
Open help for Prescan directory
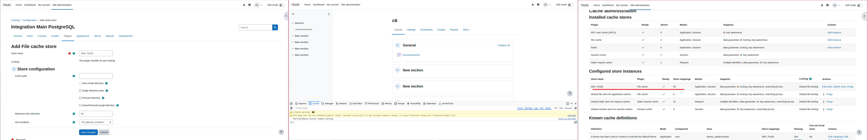103,98
